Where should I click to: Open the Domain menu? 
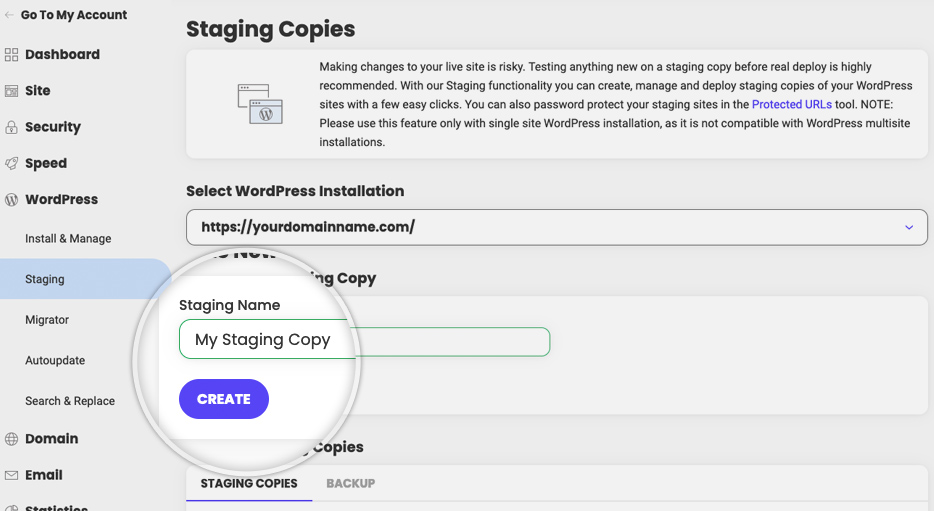[51, 439]
